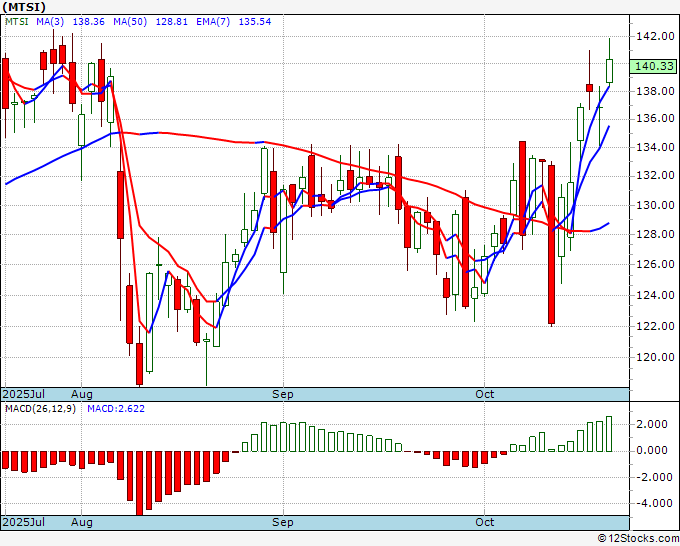Select the MA(3) value 138.36
Screen dimensions: 680x546
(x=88, y=21)
